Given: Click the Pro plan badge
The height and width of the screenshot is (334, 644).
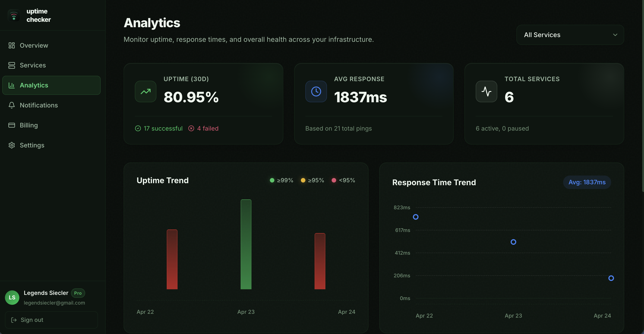Looking at the screenshot, I should click(x=78, y=293).
